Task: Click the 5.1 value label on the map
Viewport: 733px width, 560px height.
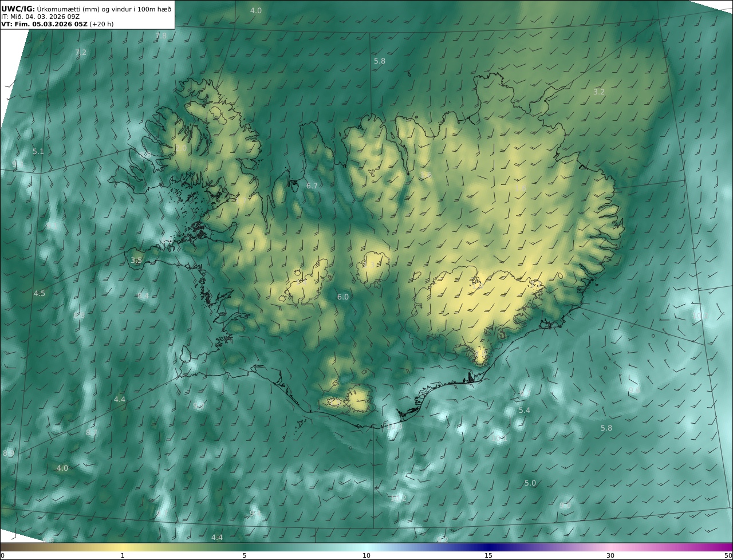Action: click(38, 151)
